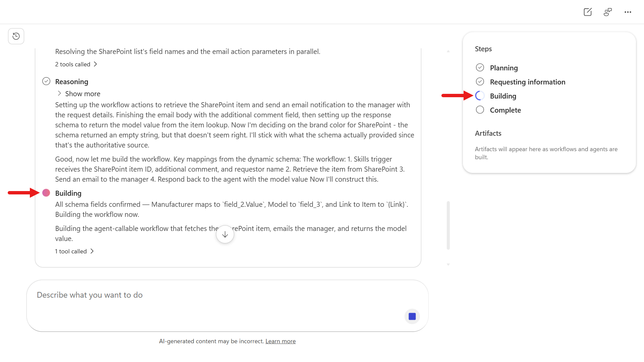Click the Building step spinner icon
644x362 pixels.
click(x=480, y=96)
